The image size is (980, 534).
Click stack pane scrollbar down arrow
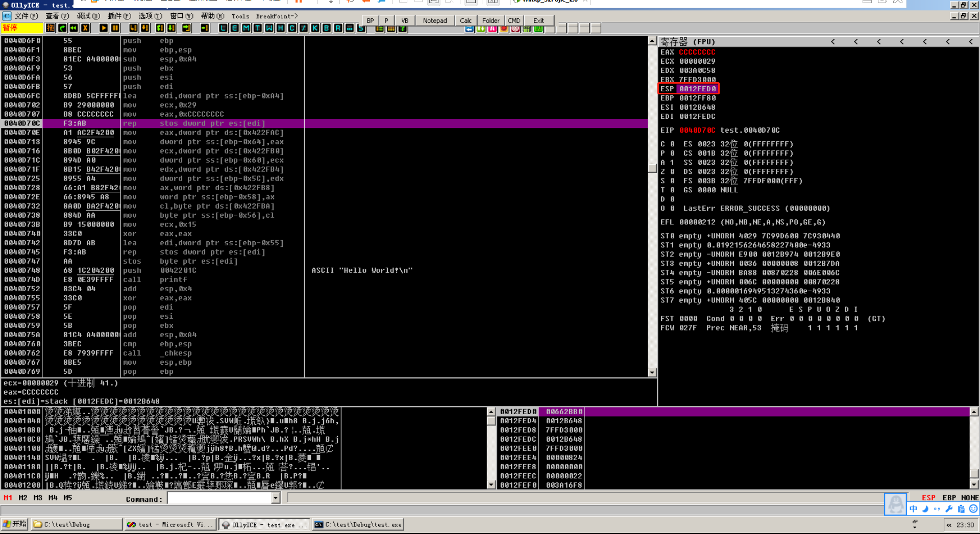tap(974, 485)
